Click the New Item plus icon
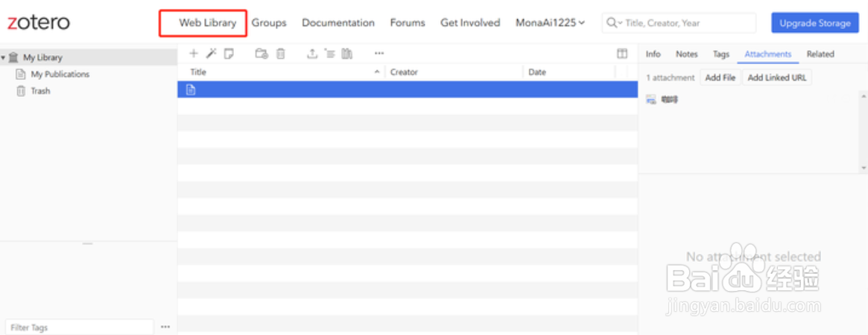This screenshot has width=868, height=335. [x=194, y=54]
